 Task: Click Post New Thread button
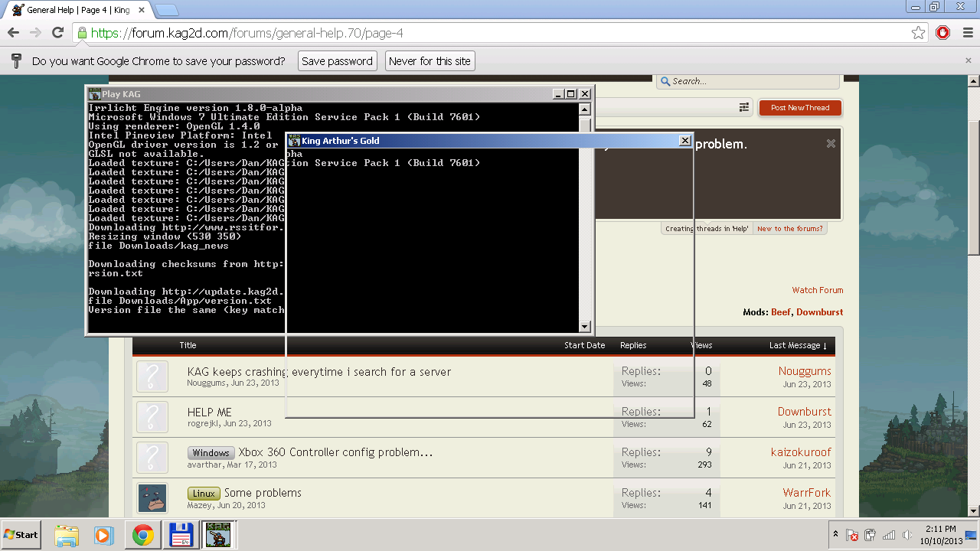click(800, 108)
